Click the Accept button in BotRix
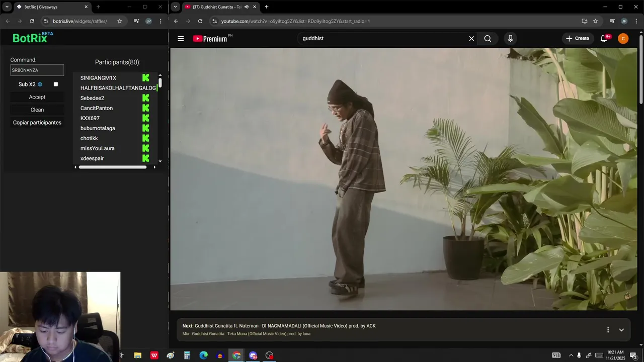Viewport: 644px width, 362px height. pyautogui.click(x=37, y=97)
